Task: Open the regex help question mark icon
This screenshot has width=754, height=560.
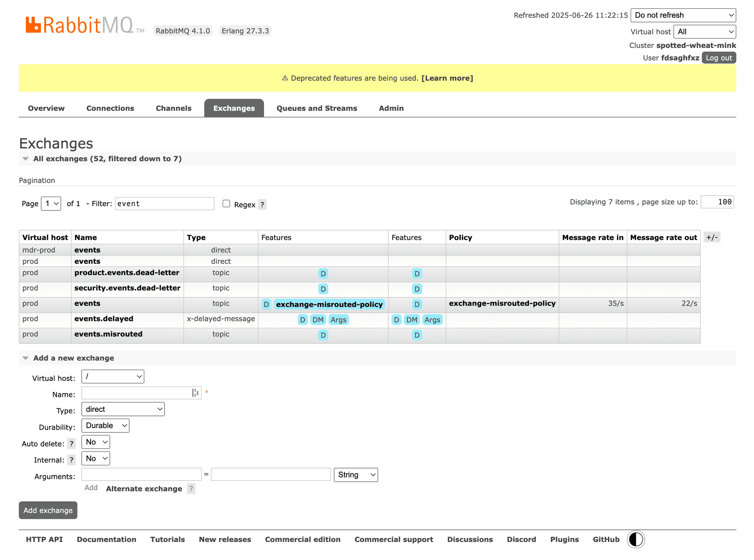Action: tap(262, 205)
